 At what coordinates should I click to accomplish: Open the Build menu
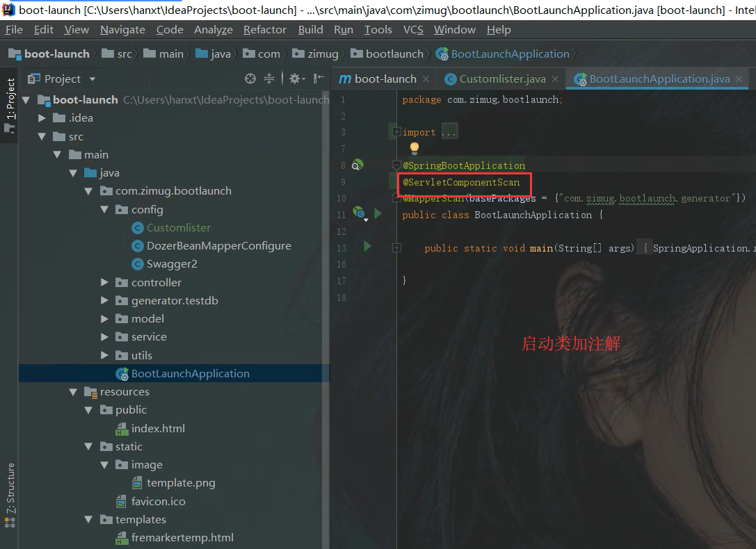[310, 30]
